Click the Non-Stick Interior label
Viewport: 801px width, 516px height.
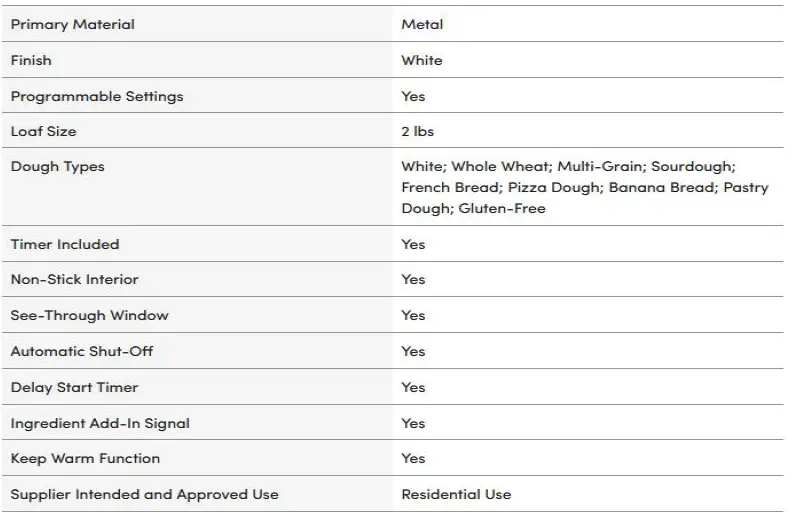(75, 279)
